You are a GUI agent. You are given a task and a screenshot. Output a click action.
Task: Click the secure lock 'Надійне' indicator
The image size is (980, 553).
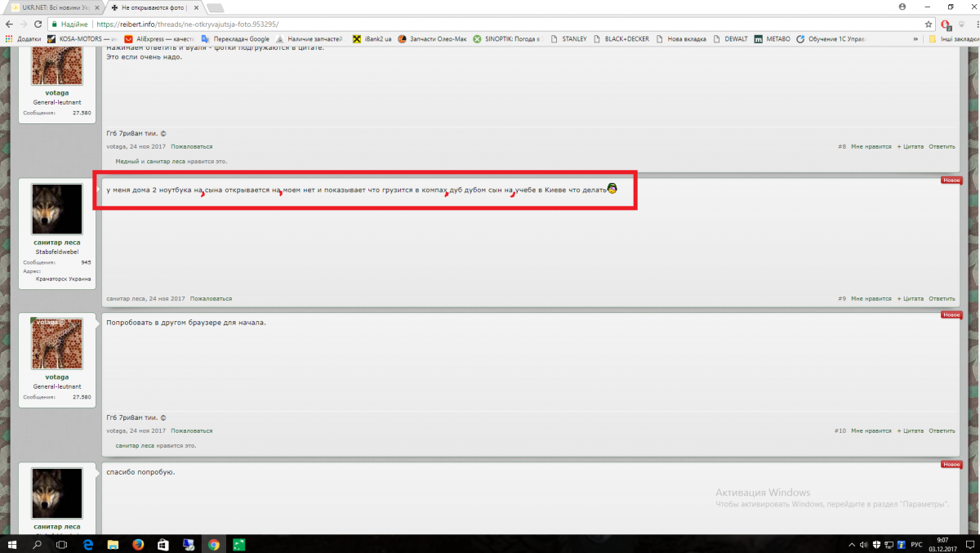pos(69,25)
